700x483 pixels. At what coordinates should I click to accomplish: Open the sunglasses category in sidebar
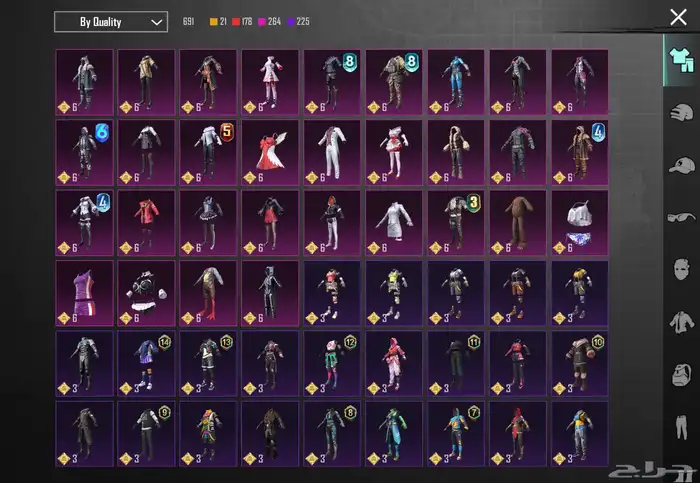coord(680,218)
